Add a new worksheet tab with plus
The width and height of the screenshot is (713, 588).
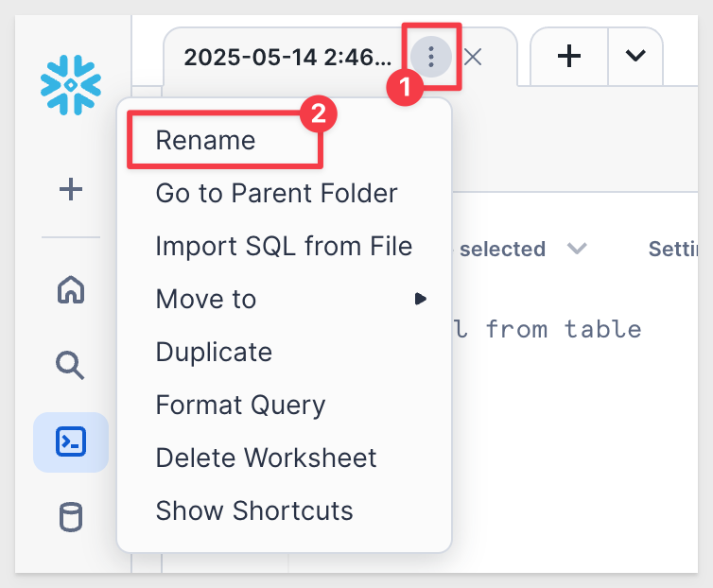(x=569, y=57)
